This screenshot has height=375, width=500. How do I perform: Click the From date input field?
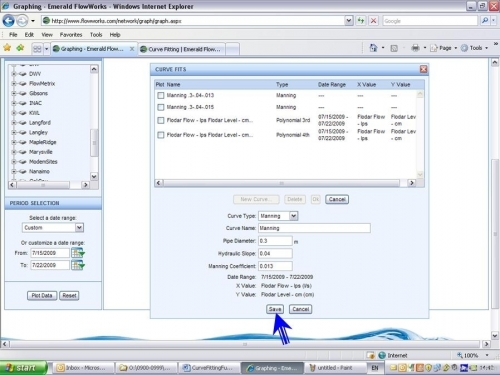[x=50, y=253]
